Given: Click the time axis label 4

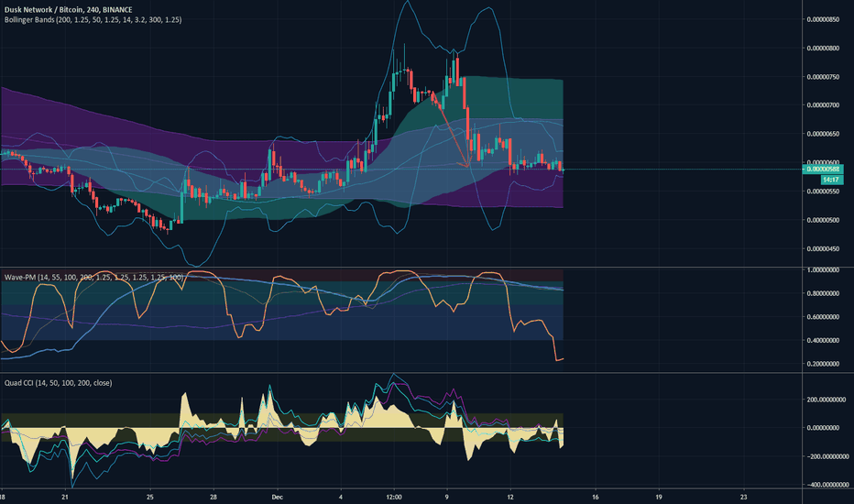Looking at the screenshot, I should tap(341, 497).
